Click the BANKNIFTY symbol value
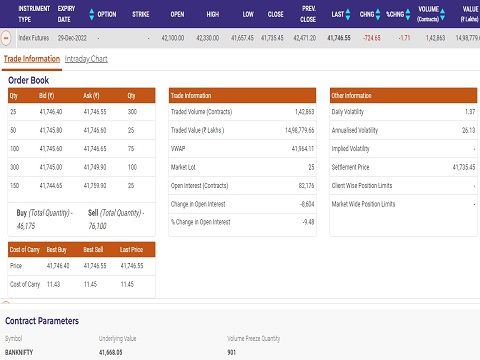The image size is (480, 360). tap(19, 352)
